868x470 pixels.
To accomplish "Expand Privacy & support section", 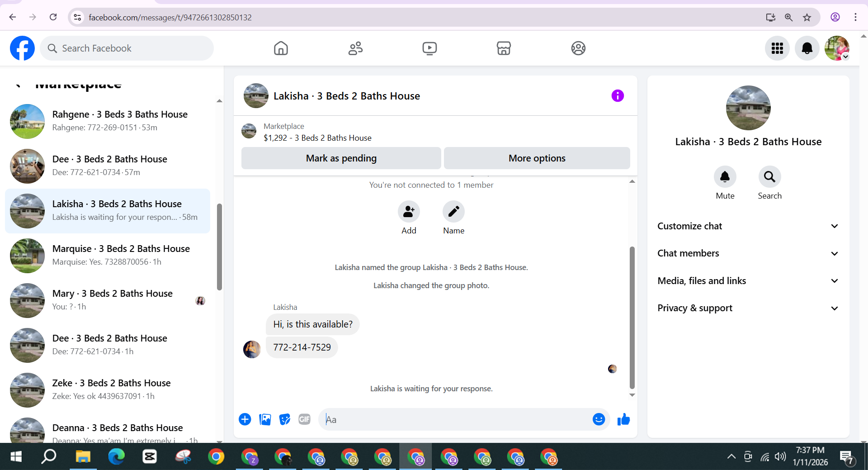I will click(x=748, y=308).
